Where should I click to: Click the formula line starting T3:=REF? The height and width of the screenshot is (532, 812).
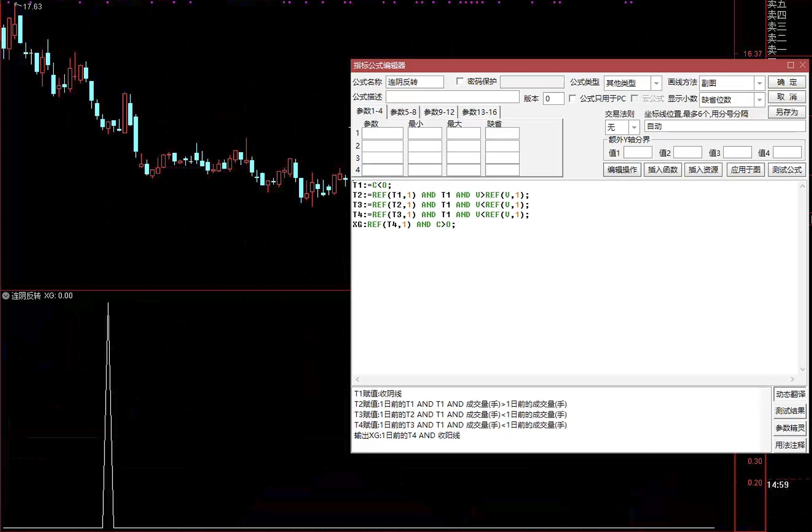441,205
